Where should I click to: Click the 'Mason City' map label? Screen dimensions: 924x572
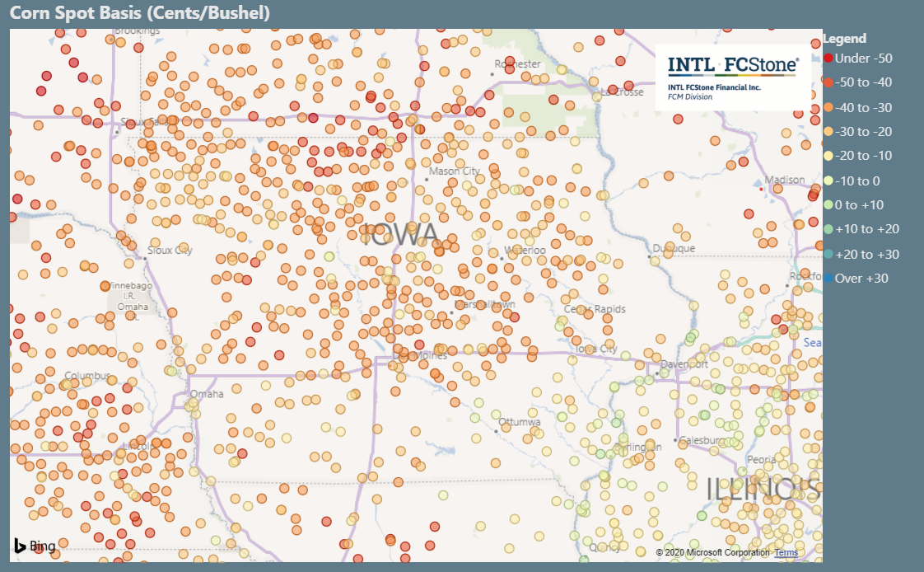point(455,171)
